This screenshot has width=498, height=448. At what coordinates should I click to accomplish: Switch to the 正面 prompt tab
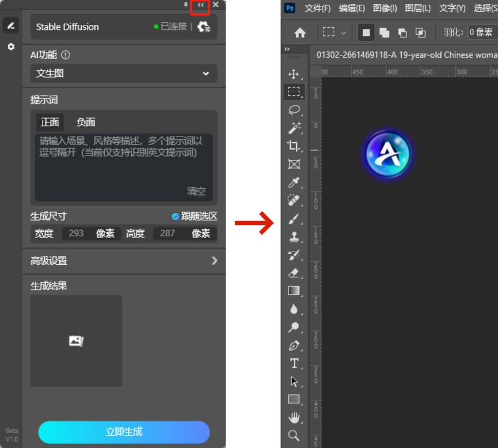tap(50, 122)
